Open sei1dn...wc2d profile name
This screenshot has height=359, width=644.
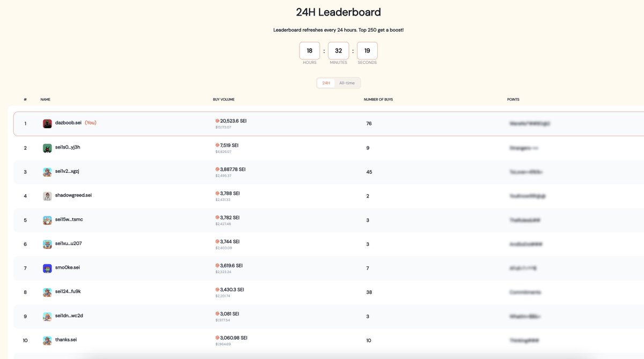coord(69,316)
